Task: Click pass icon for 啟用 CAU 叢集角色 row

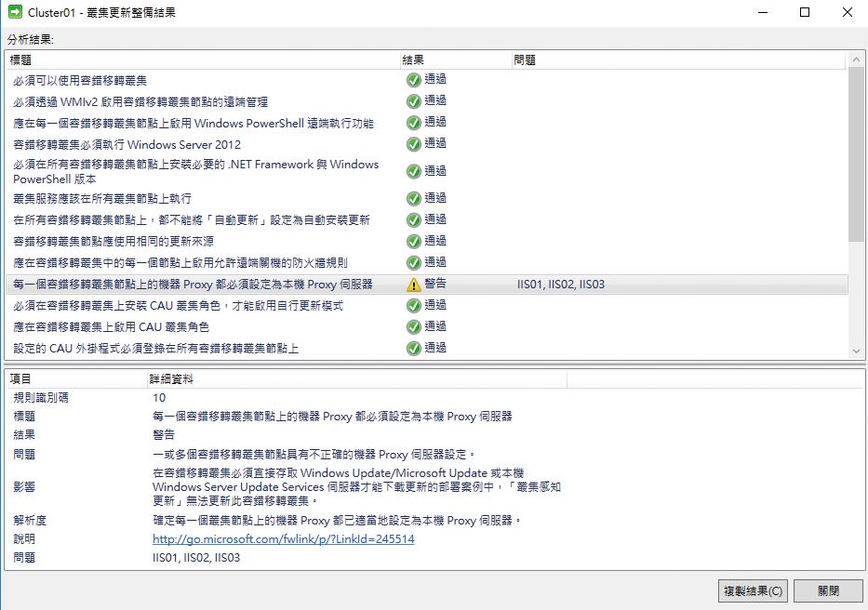Action: [x=413, y=327]
